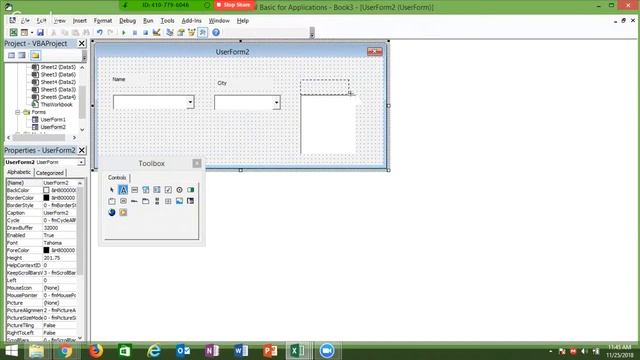Click the Insert UserForm toolbar icon
The width and height of the screenshot is (640, 360).
tap(24, 32)
